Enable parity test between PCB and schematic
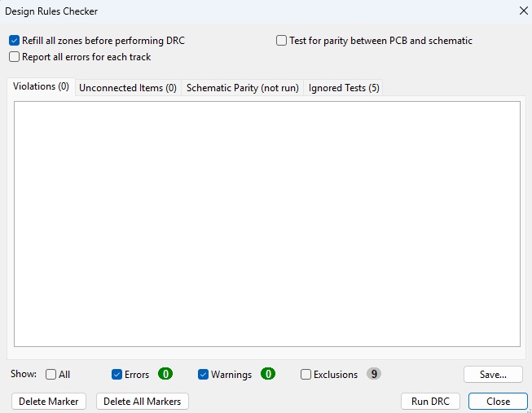The image size is (532, 413). click(x=282, y=41)
